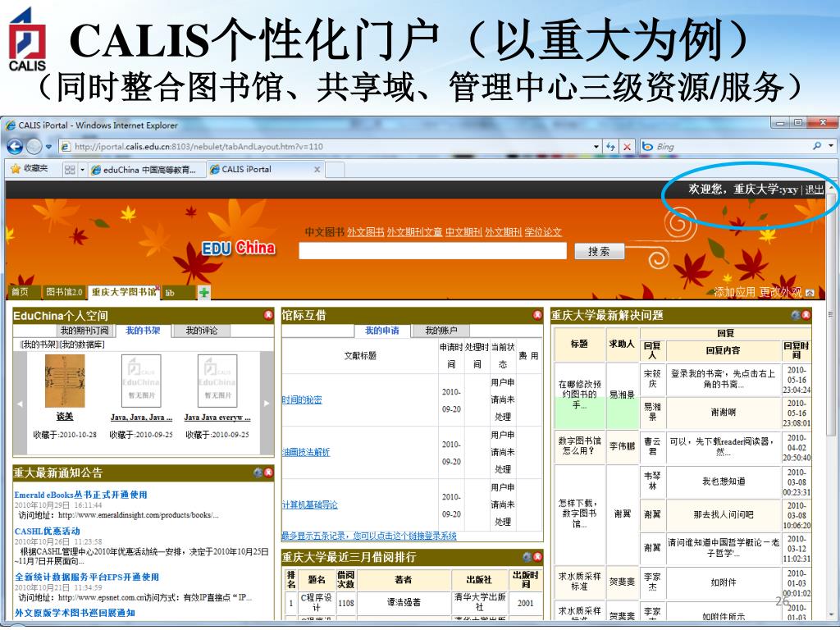Click the Quick Tabs grid icon

(x=70, y=169)
